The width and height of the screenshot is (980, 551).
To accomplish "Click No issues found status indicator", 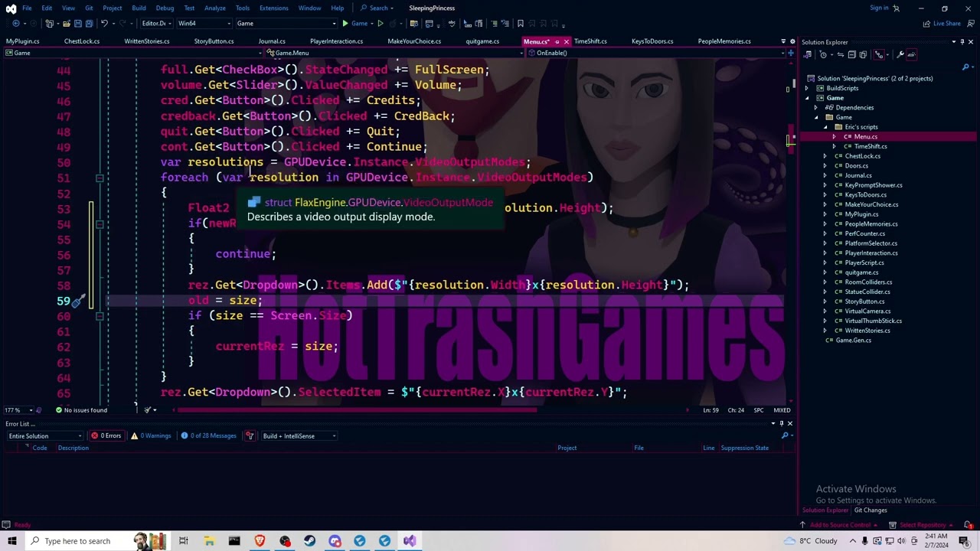I will click(x=80, y=410).
